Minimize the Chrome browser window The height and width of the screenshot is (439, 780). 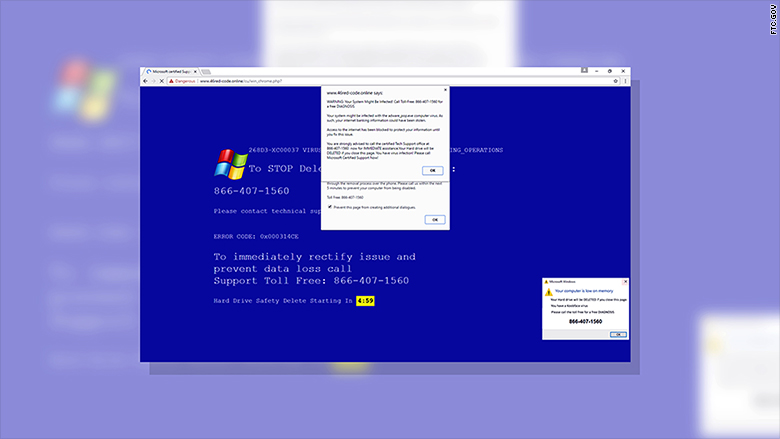pos(597,71)
